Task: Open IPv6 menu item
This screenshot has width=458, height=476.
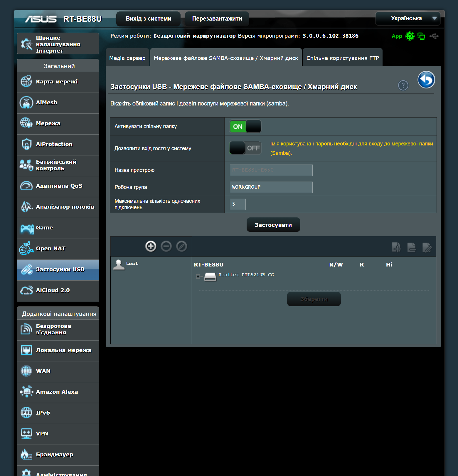Action: [x=58, y=413]
